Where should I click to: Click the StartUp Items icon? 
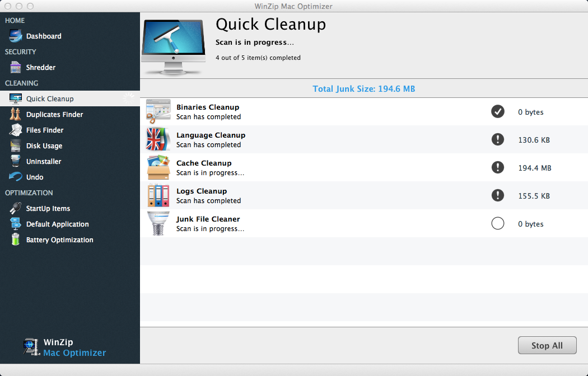click(16, 209)
